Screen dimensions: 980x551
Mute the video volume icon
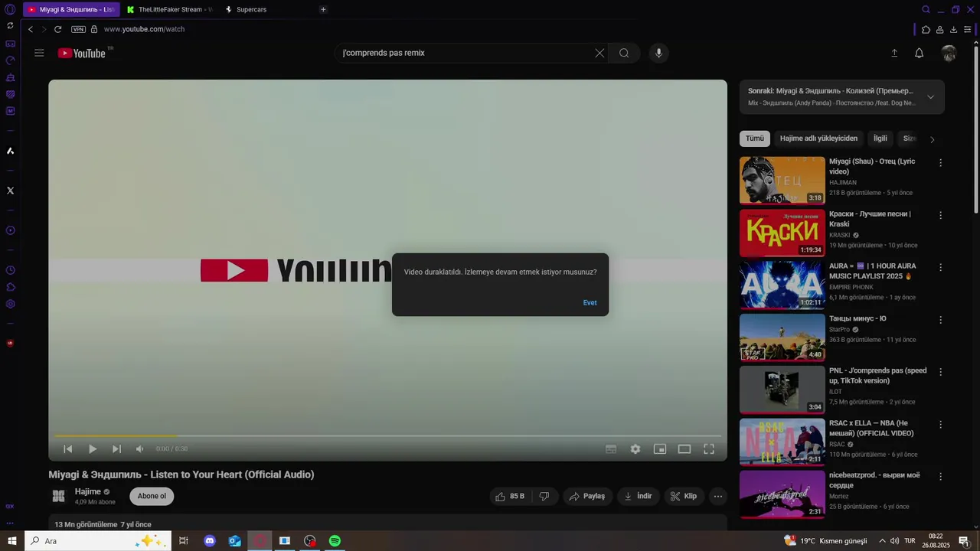(x=139, y=449)
